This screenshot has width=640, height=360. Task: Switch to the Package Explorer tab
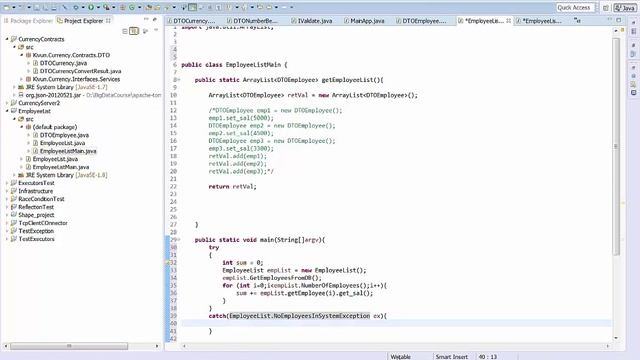click(28, 20)
